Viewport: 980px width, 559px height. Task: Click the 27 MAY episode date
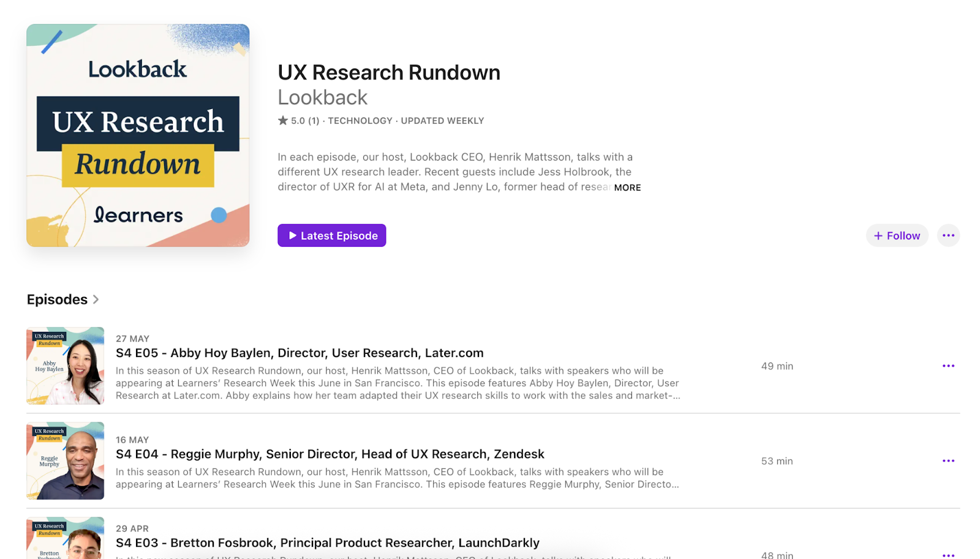(132, 339)
